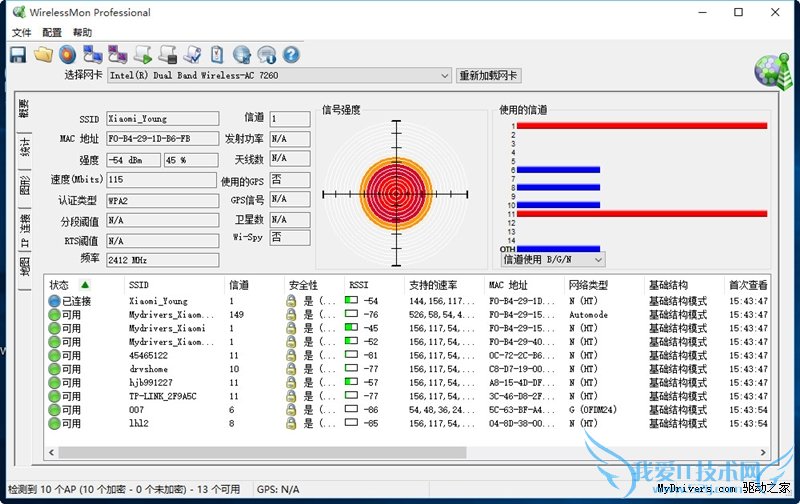The width and height of the screenshot is (800, 504).
Task: Click the red channel 11 usage bar
Action: click(642, 214)
